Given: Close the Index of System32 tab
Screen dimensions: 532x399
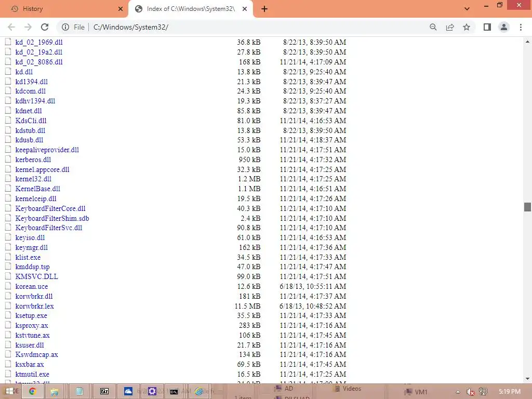Looking at the screenshot, I should pos(244,9).
